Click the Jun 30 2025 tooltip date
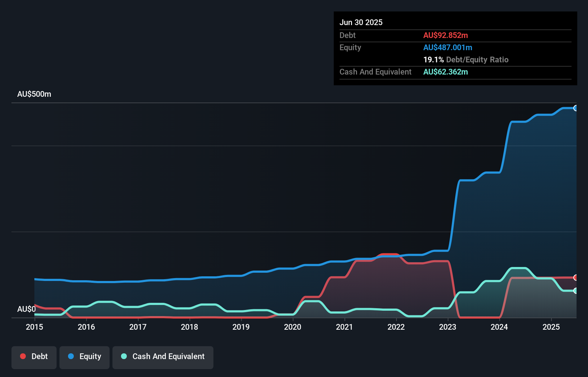This screenshot has width=588, height=377. [361, 22]
